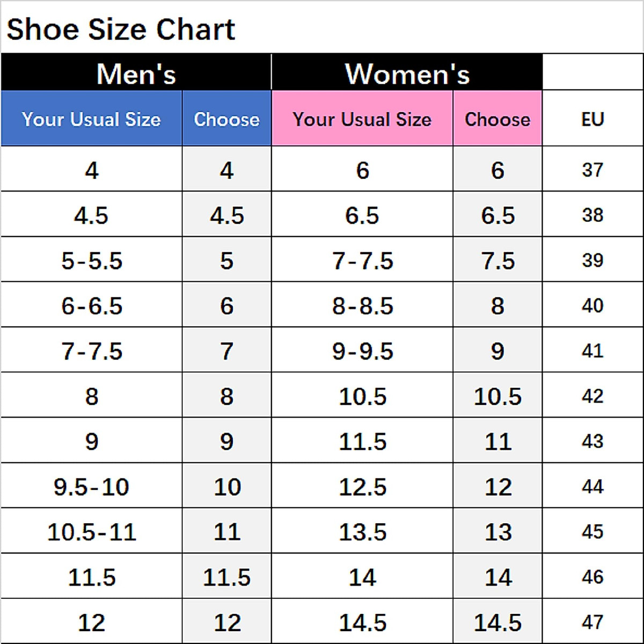Click women's usual size 7-7.5 cell
Screen dimensions: 644x644
click(x=362, y=261)
